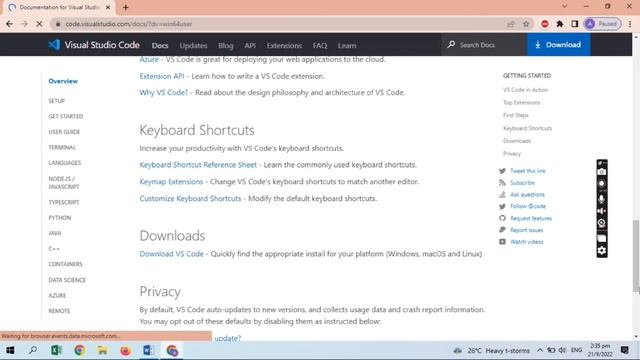Click the webcam icon in the recorder toolbar
640x360 pixels.
pyautogui.click(x=602, y=223)
